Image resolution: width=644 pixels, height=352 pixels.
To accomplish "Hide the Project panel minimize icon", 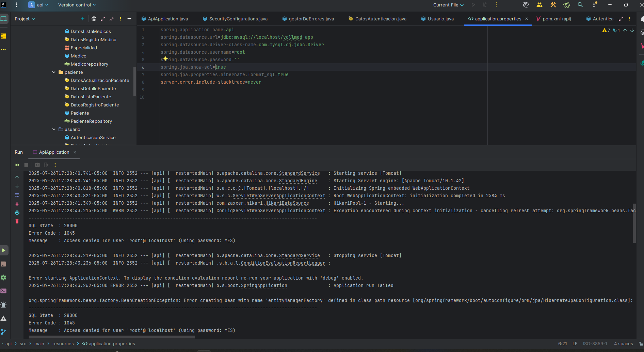I will coord(129,19).
